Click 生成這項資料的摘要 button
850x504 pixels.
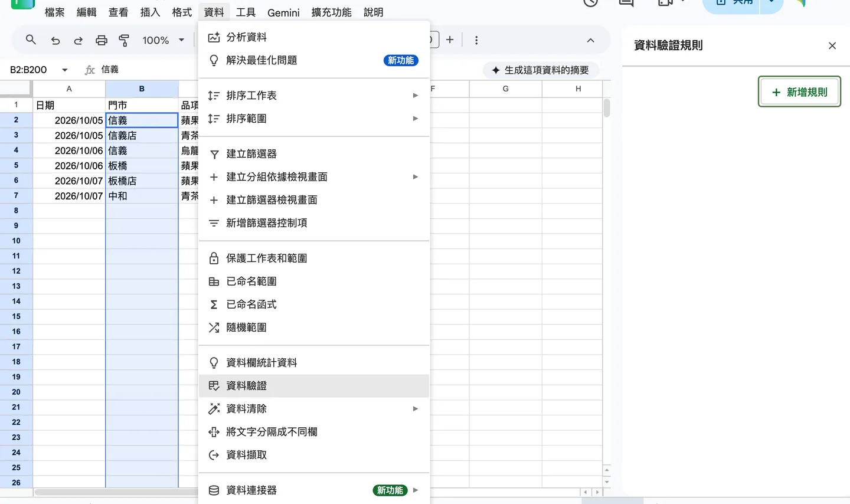540,70
